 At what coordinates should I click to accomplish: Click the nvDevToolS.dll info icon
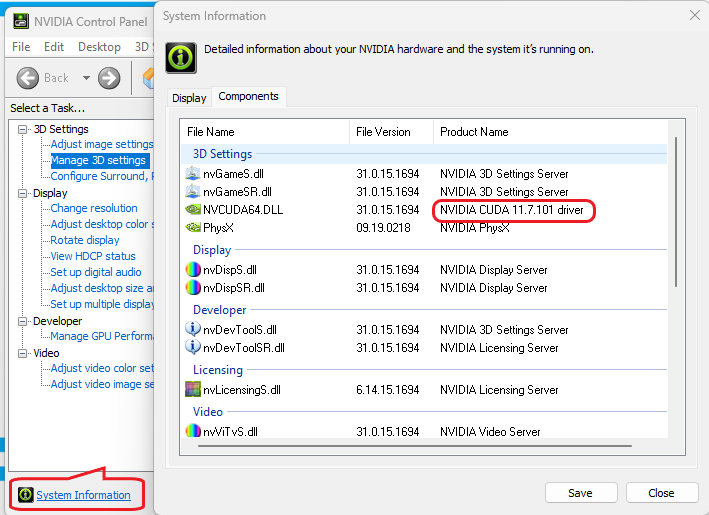pos(194,330)
